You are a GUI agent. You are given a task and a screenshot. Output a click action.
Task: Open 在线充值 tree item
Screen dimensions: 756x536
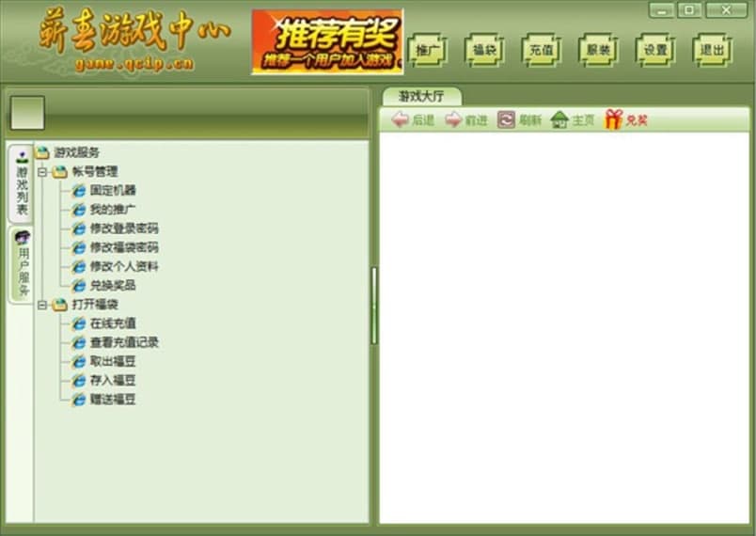[x=113, y=323]
